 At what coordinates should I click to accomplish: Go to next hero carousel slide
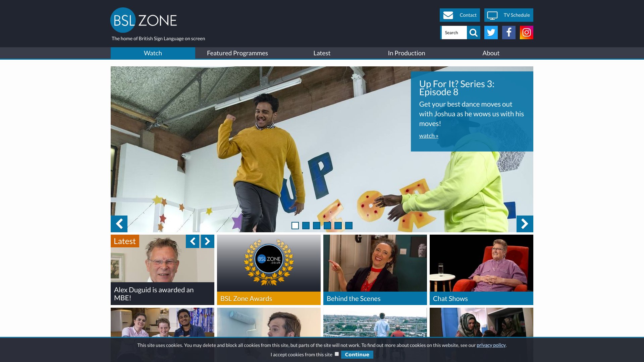coord(525,224)
